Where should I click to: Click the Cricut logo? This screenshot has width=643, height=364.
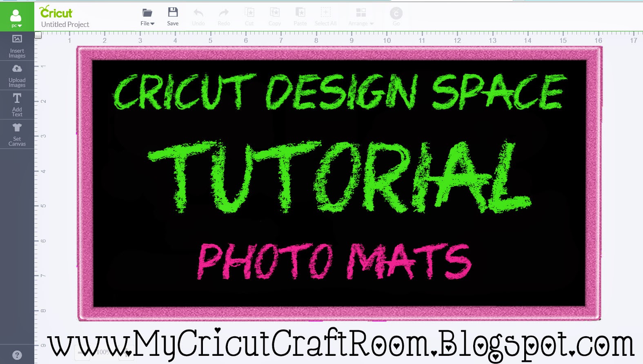click(x=56, y=12)
